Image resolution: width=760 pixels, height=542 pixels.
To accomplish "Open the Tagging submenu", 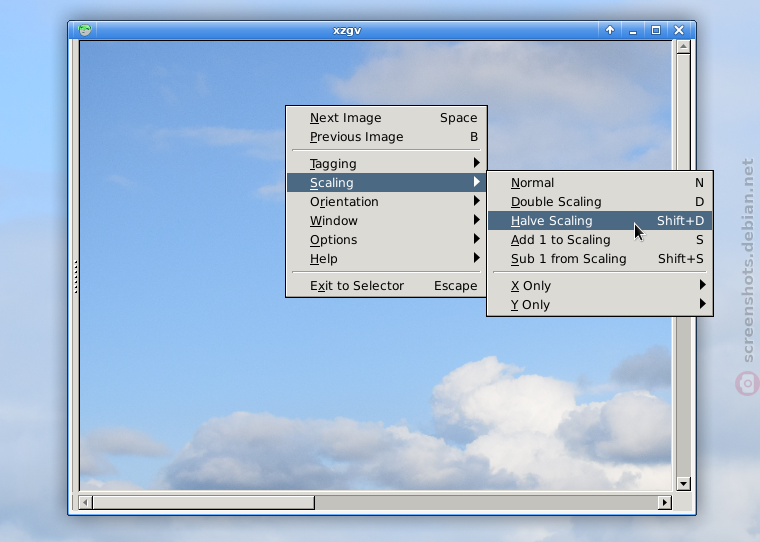I will pos(386,163).
